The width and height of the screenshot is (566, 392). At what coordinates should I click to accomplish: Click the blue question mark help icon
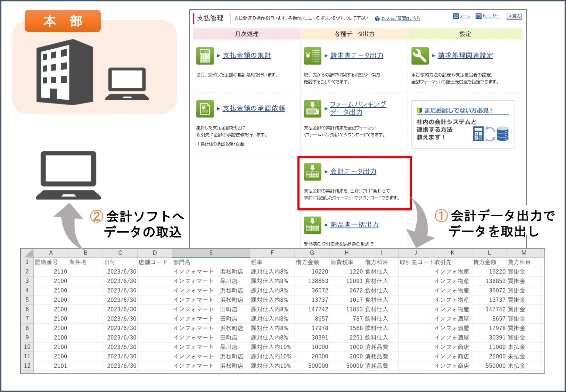click(x=377, y=18)
